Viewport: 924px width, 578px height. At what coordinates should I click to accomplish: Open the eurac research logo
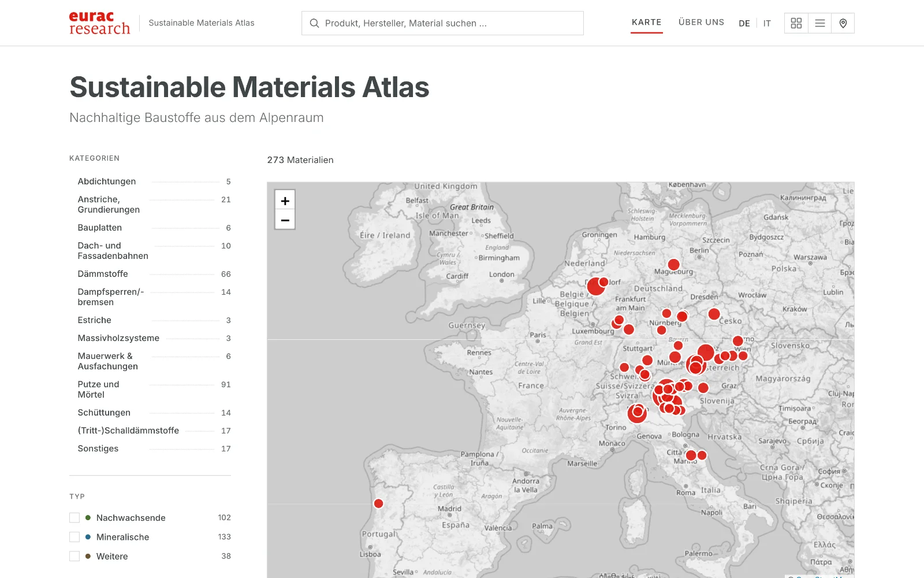click(99, 23)
